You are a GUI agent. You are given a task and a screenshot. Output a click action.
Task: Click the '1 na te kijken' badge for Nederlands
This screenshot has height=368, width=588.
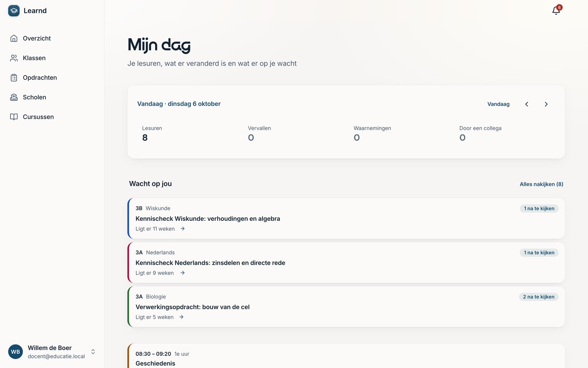(539, 253)
